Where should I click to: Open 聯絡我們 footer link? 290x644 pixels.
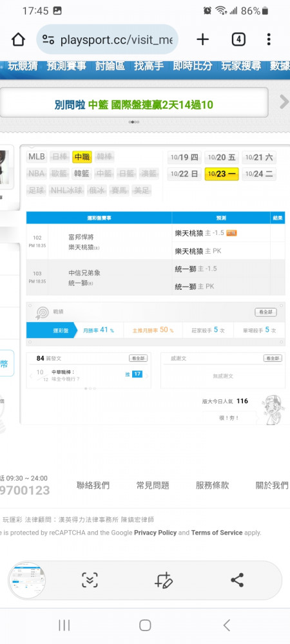coord(93,486)
